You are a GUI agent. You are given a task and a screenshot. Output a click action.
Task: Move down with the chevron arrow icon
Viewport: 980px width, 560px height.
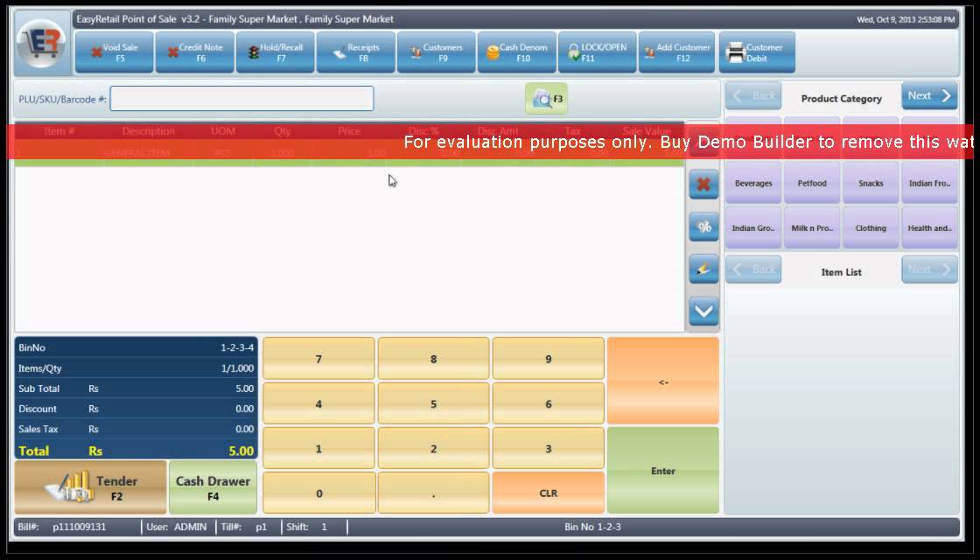click(703, 311)
